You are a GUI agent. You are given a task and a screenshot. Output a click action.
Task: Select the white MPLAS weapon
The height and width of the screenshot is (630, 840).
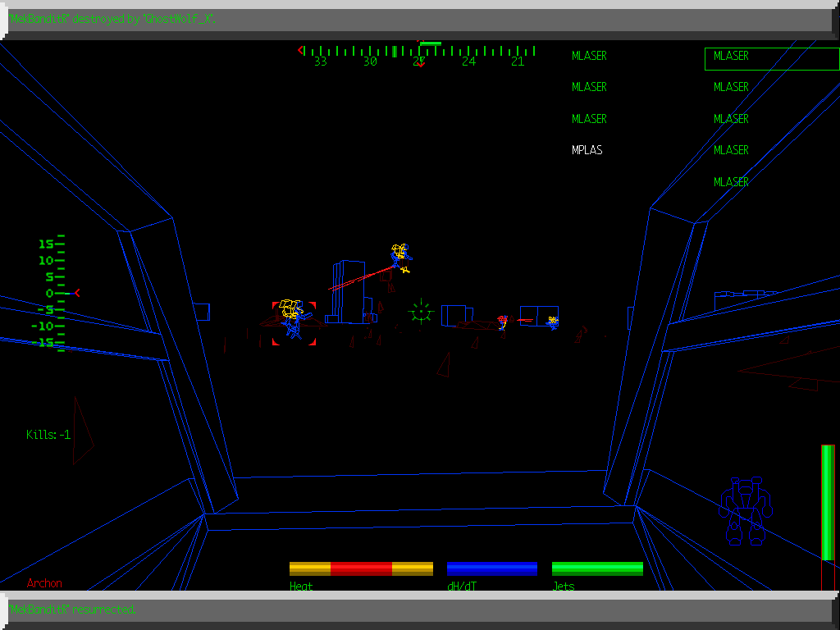coord(587,150)
